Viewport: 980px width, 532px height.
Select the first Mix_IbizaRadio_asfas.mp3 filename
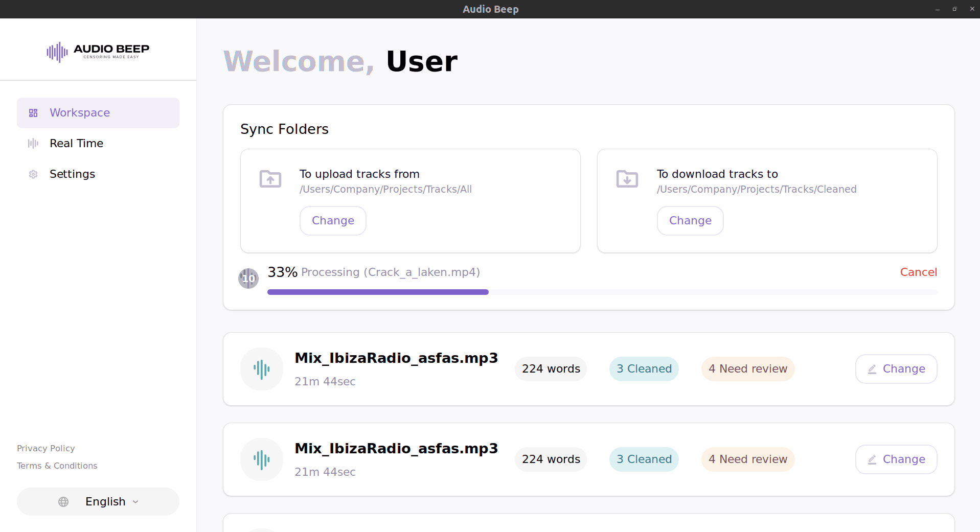coord(396,358)
